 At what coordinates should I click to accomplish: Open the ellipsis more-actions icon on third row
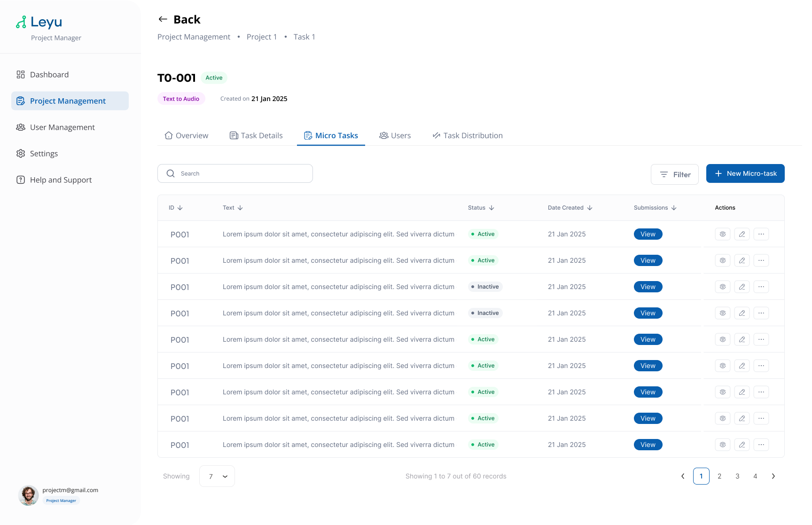[x=761, y=286]
